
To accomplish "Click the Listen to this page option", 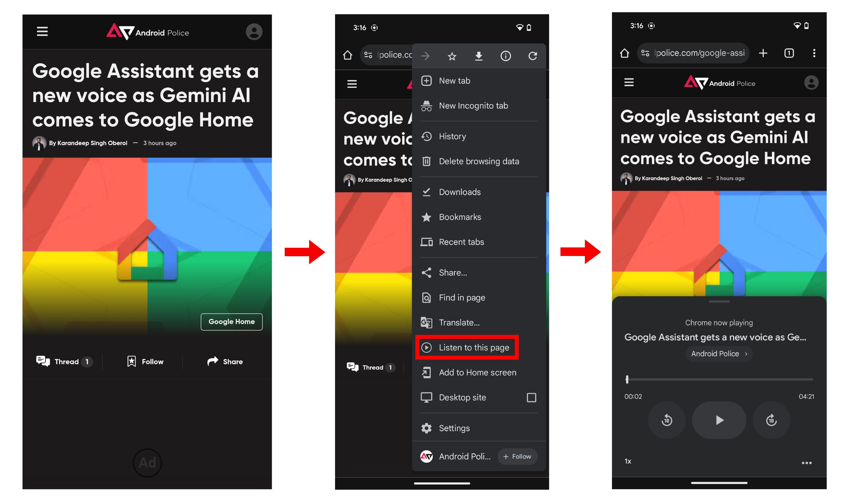I will [x=474, y=347].
